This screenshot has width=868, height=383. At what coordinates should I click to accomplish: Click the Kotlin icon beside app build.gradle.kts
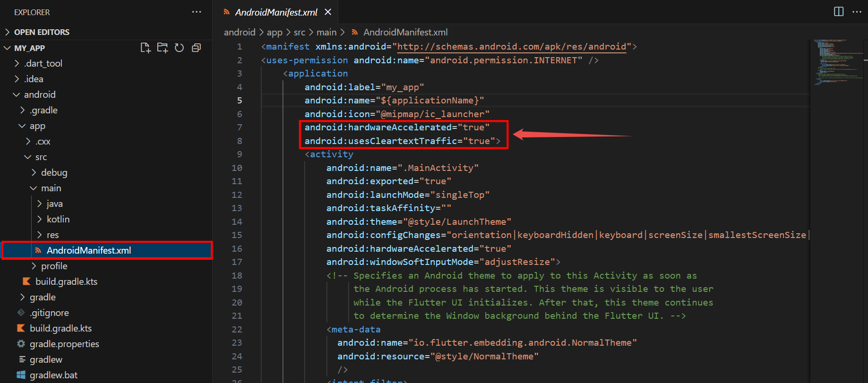pyautogui.click(x=27, y=281)
